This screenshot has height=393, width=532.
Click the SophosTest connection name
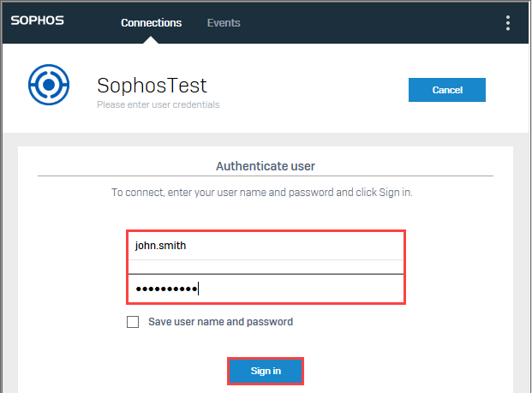pyautogui.click(x=152, y=86)
